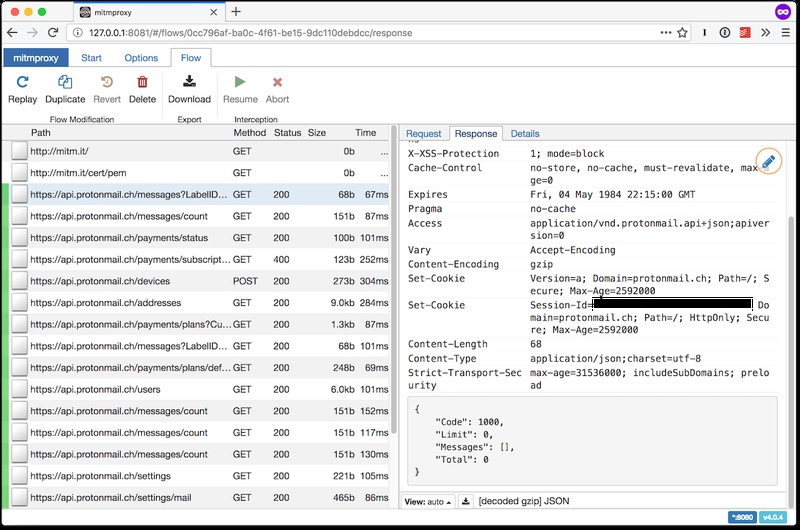
Task: Select the Flow tab
Action: coord(191,58)
